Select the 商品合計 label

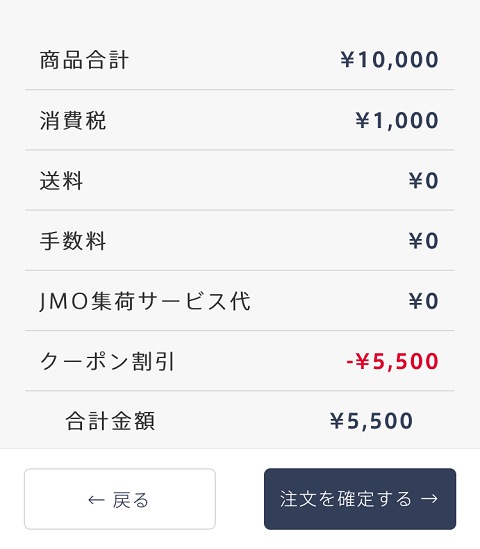click(x=84, y=60)
